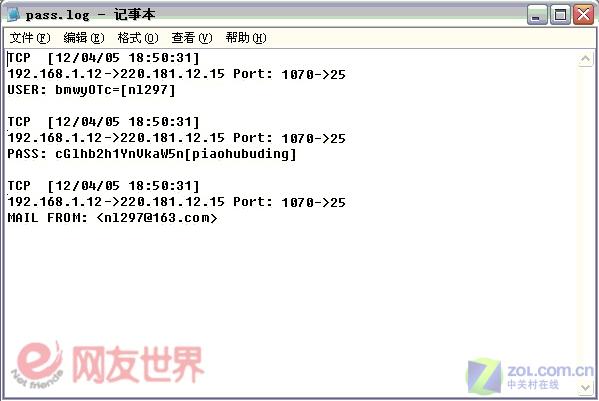Click the scrollbar up arrow
Screen dimensions: 599x401
585,59
